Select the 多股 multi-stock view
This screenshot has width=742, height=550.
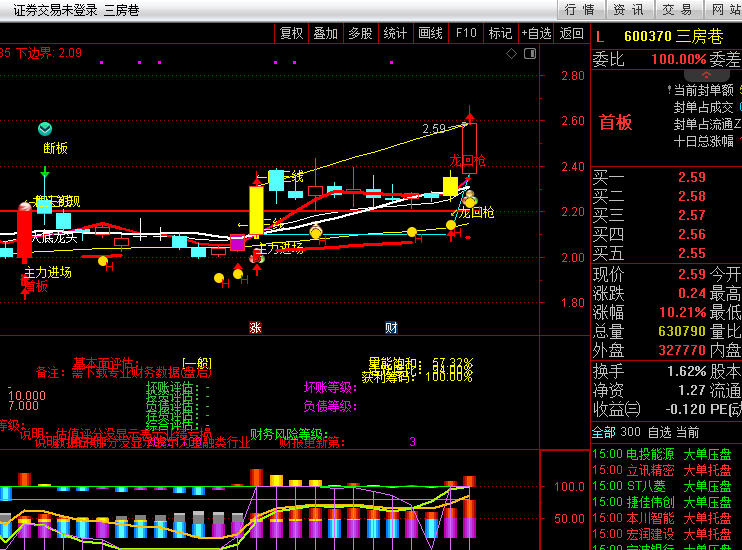(x=360, y=33)
